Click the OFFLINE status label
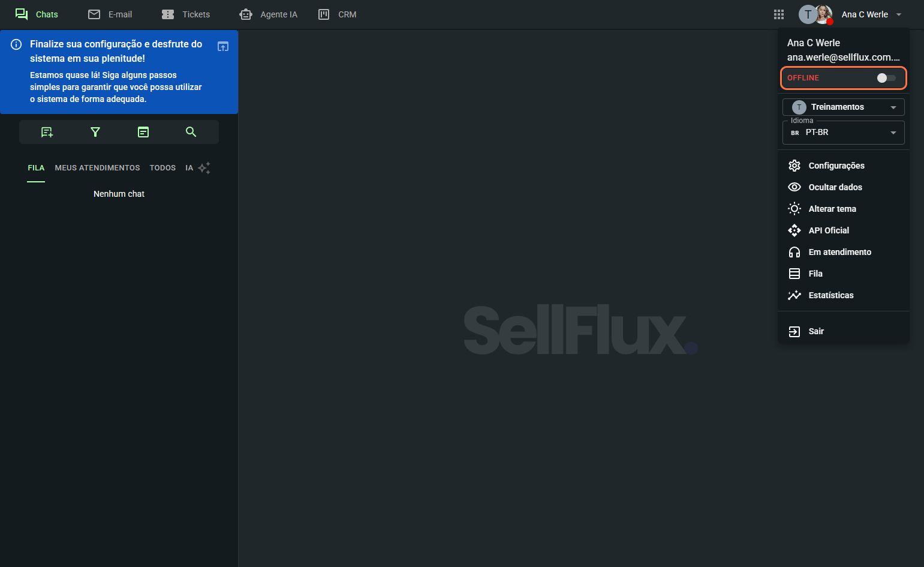Image resolution: width=924 pixels, height=567 pixels. coord(803,78)
